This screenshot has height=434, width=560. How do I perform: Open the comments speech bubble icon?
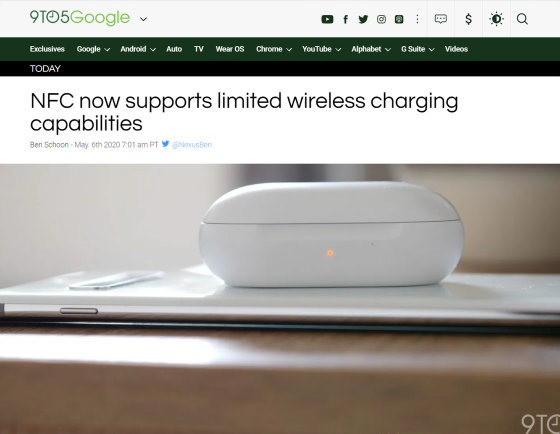pos(441,19)
